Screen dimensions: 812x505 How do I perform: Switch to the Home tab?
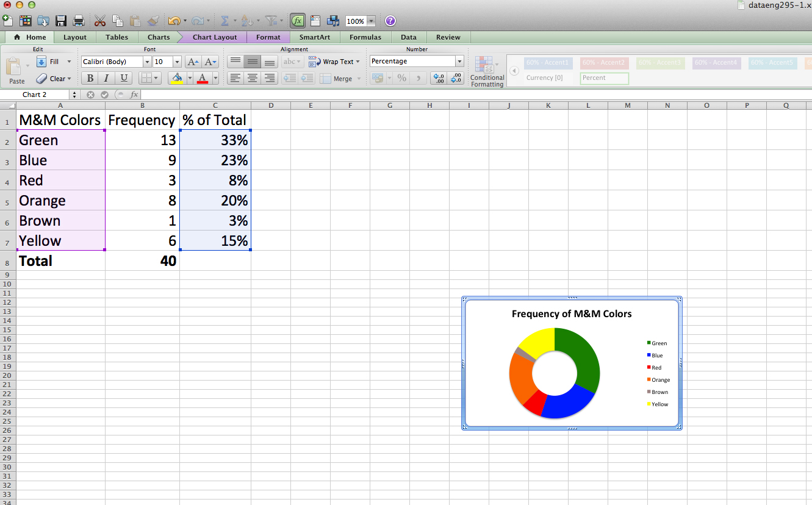pos(30,37)
